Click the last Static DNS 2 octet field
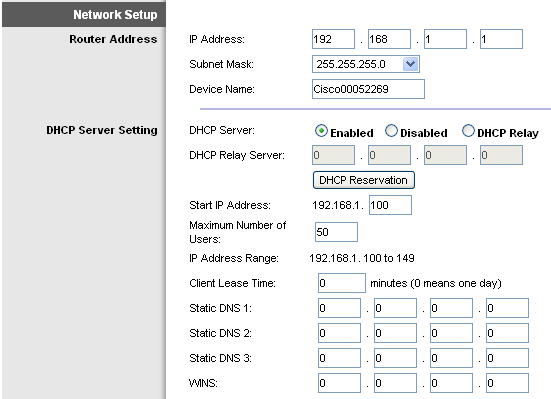Viewport: 551px width, 399px height. coord(507,333)
